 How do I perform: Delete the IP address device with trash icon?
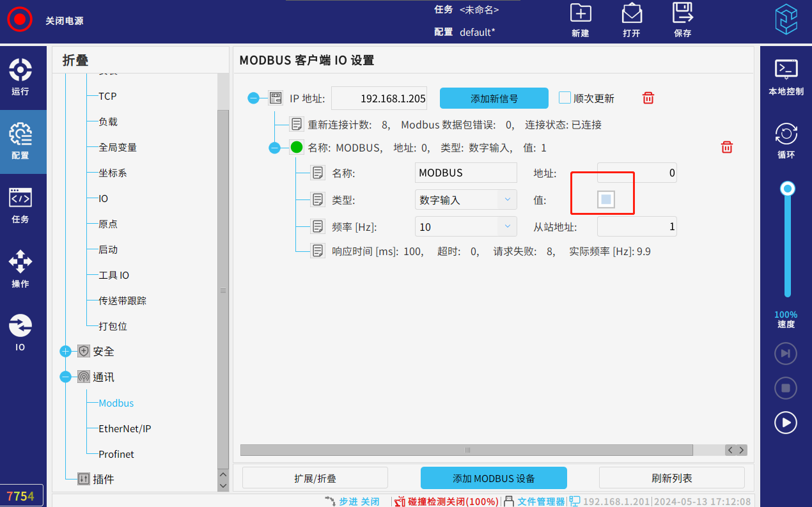tap(648, 98)
